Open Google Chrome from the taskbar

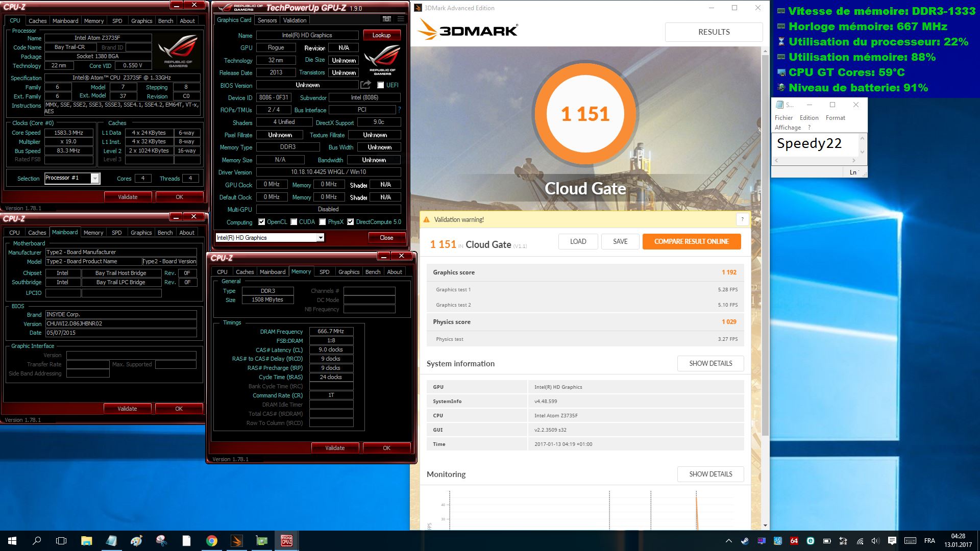click(x=211, y=541)
